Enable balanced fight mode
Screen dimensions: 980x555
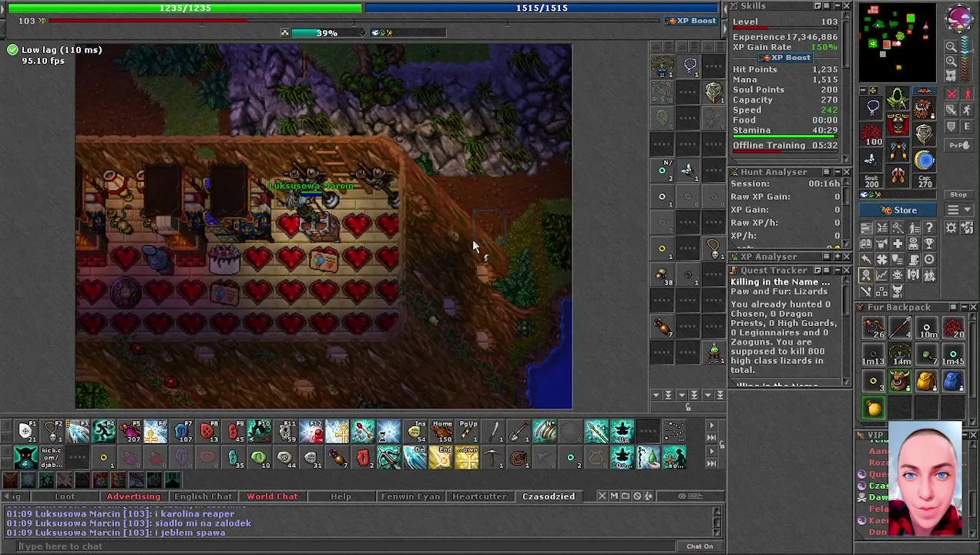951,109
